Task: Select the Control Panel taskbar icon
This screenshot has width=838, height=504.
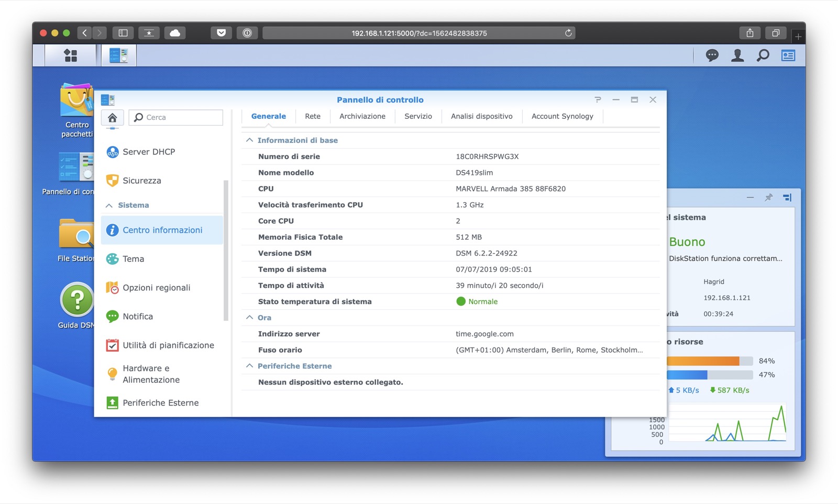Action: click(119, 55)
